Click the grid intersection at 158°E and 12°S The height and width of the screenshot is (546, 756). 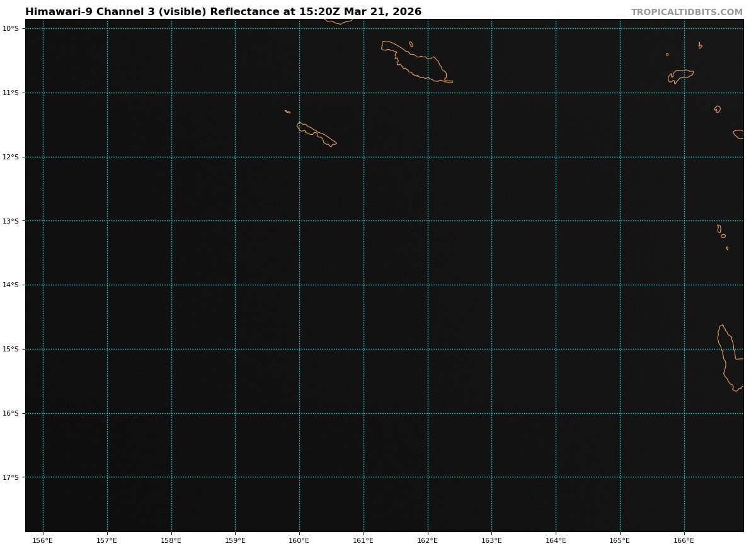(x=171, y=157)
